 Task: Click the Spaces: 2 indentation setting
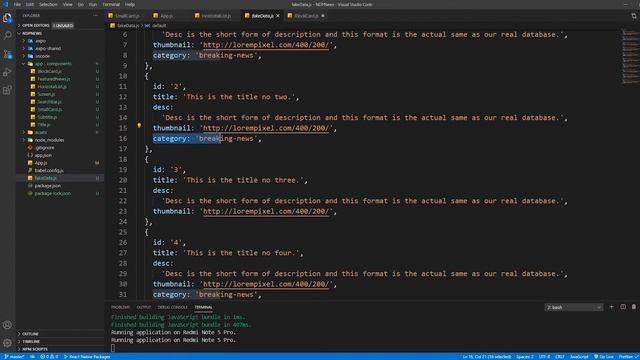tap(524, 357)
